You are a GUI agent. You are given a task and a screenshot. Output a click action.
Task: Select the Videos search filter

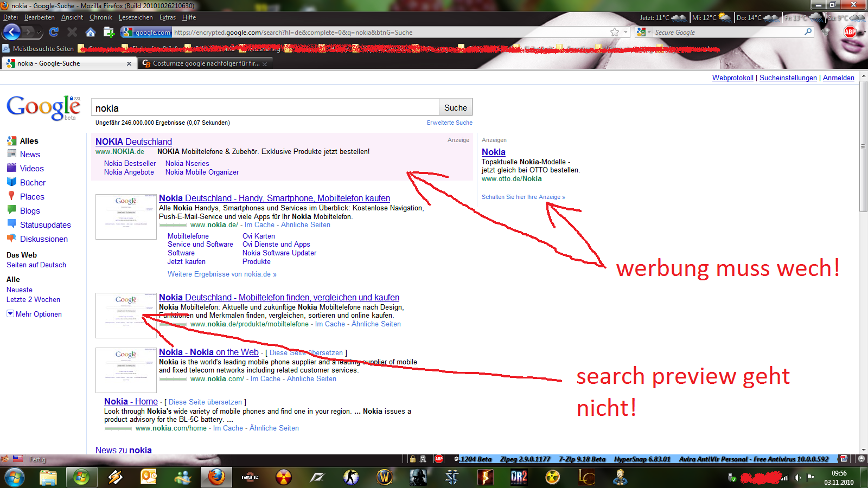[32, 169]
